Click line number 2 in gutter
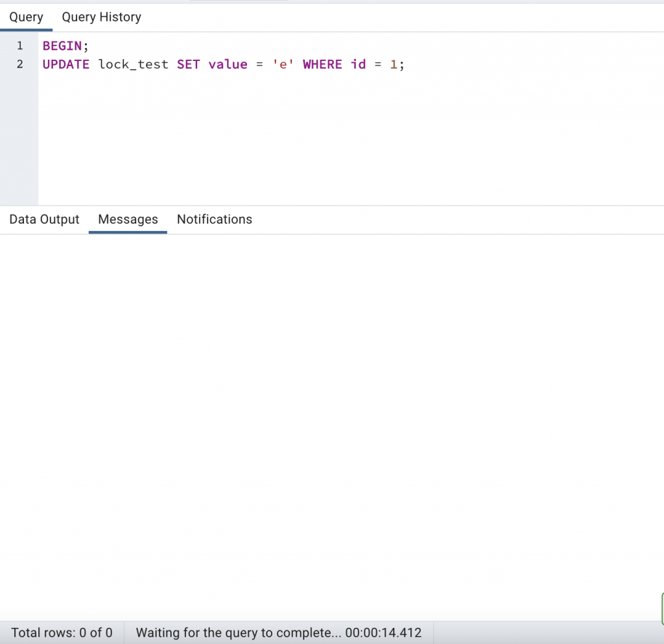664x644 pixels. (x=20, y=64)
